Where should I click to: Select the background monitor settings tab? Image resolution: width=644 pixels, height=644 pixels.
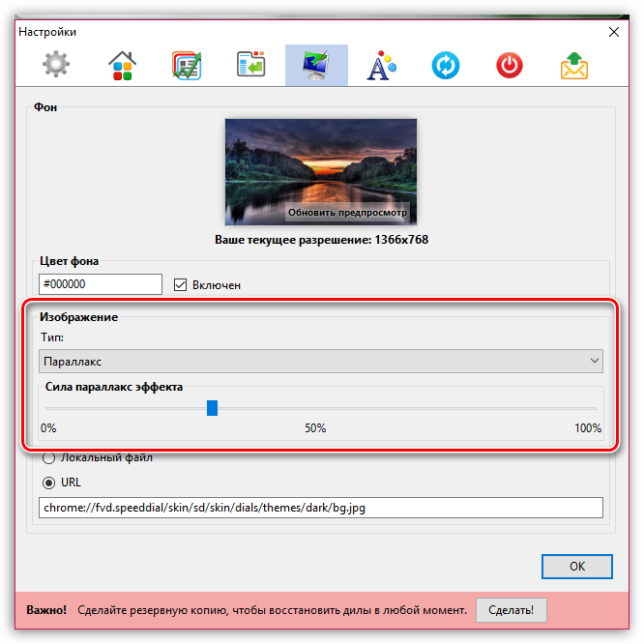[x=316, y=65]
